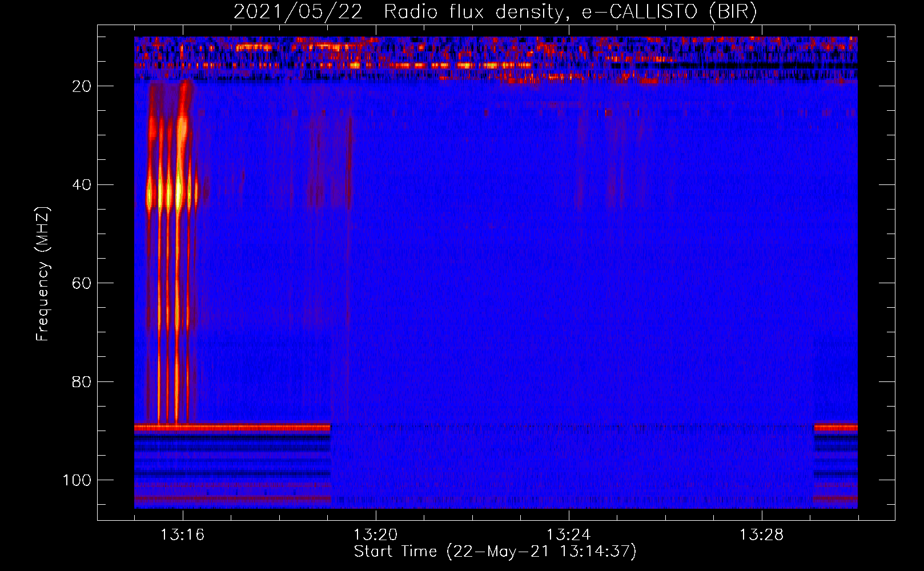Click the 40 frequency tick label

(82, 184)
